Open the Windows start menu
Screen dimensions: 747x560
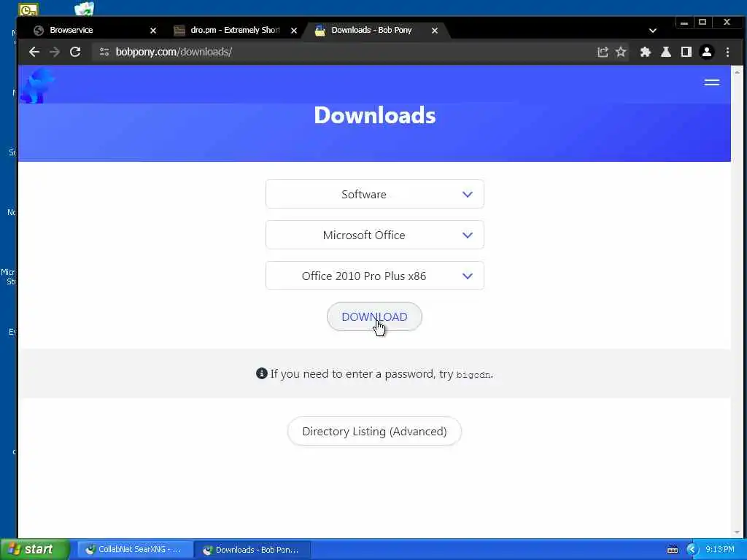[x=34, y=550]
